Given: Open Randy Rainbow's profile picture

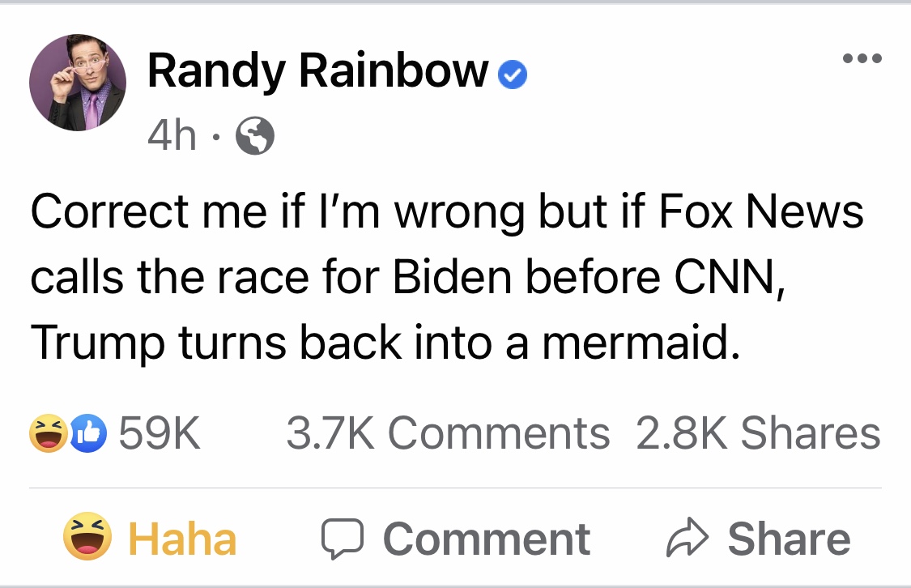Looking at the screenshot, I should coord(78,83).
